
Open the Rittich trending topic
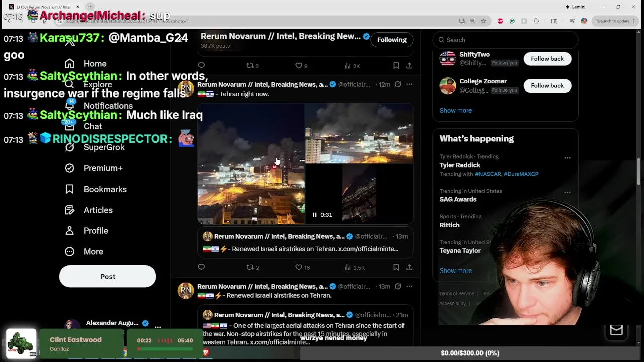click(449, 225)
